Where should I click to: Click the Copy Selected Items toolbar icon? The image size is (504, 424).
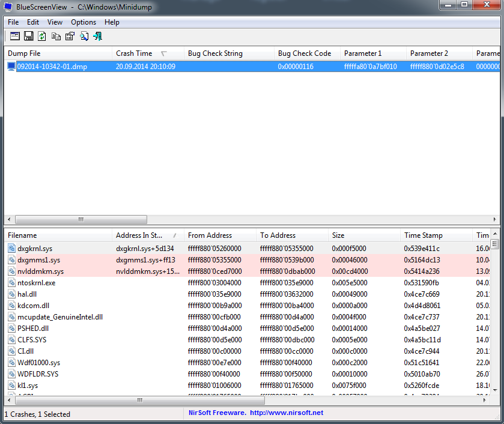56,36
